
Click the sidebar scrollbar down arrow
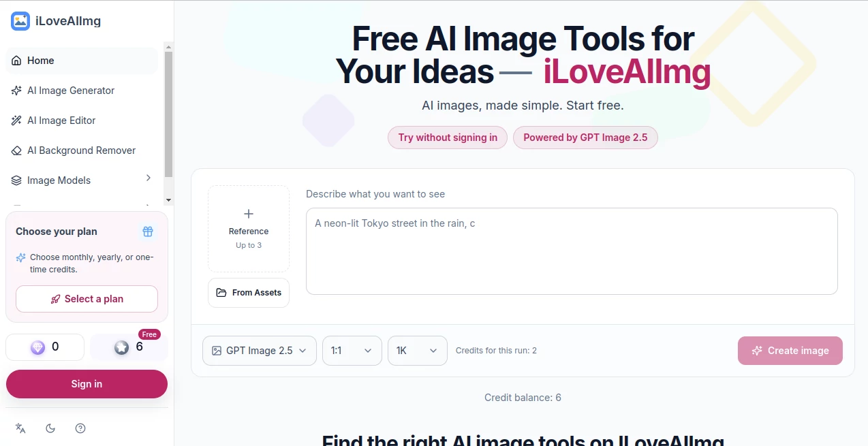coord(169,200)
